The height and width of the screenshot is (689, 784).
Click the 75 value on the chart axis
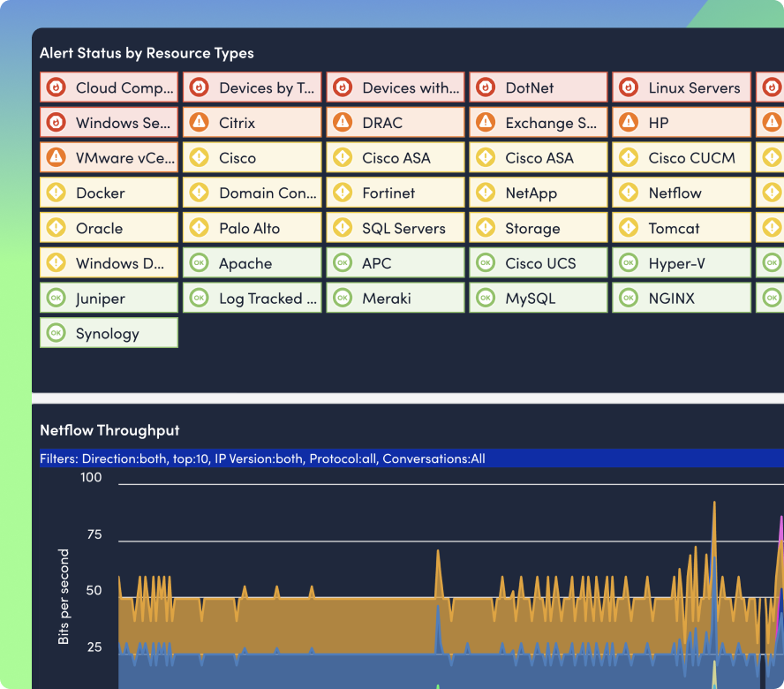94,534
